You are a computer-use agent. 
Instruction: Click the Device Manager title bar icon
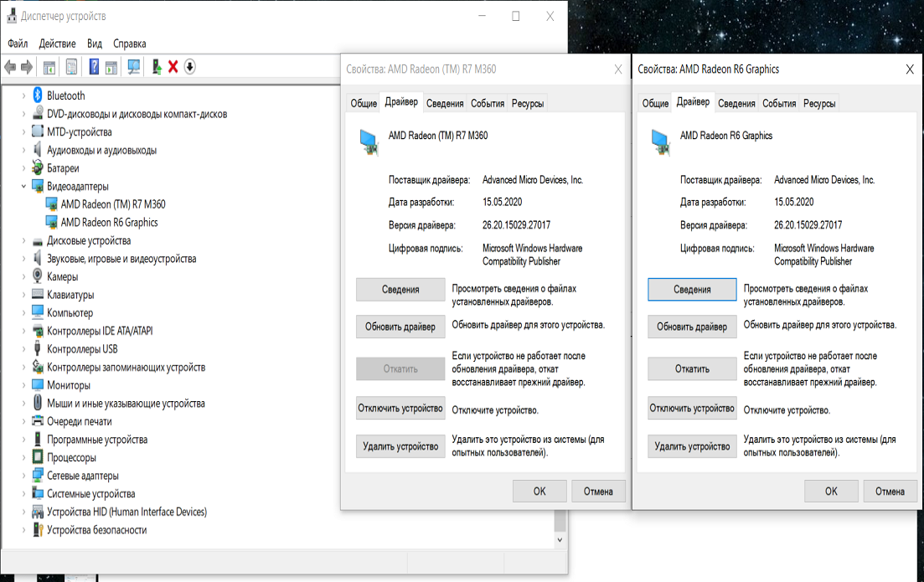tap(11, 16)
